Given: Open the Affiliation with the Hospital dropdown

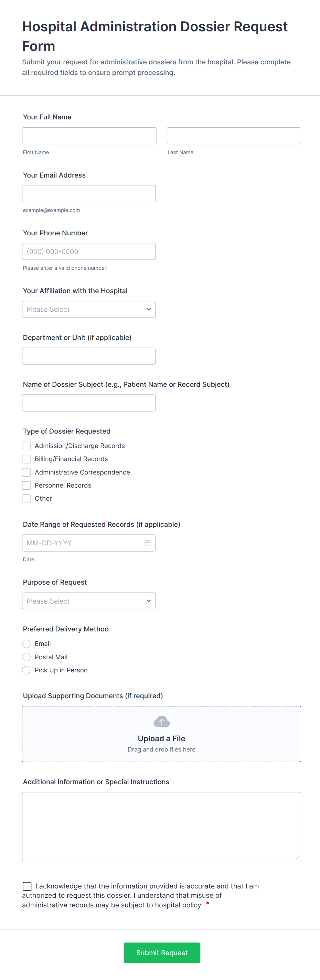Looking at the screenshot, I should tap(89, 309).
